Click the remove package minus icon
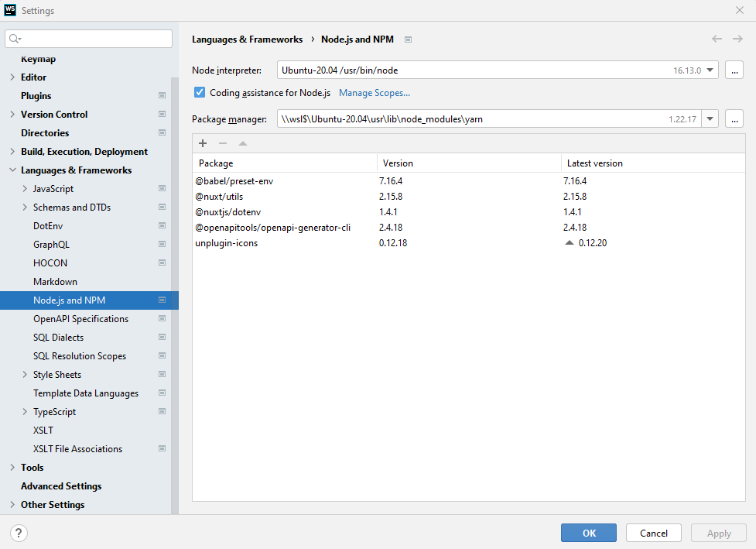 pos(223,143)
